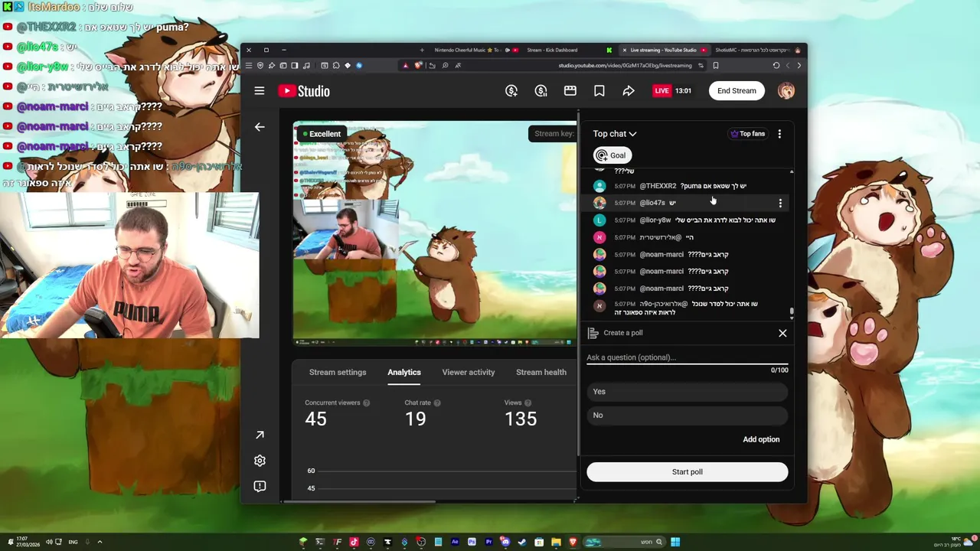Click the Views help icon

[x=529, y=403]
